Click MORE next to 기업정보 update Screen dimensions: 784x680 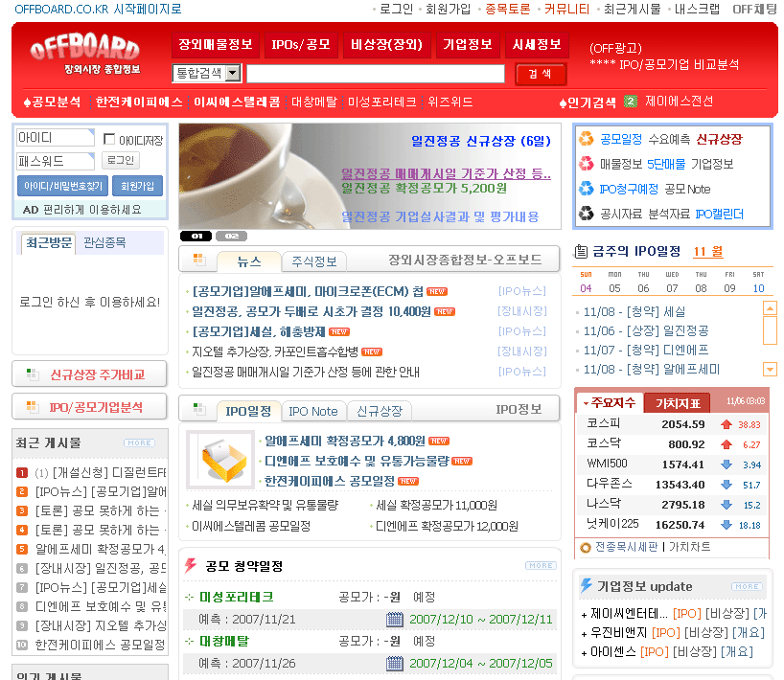pos(747,586)
